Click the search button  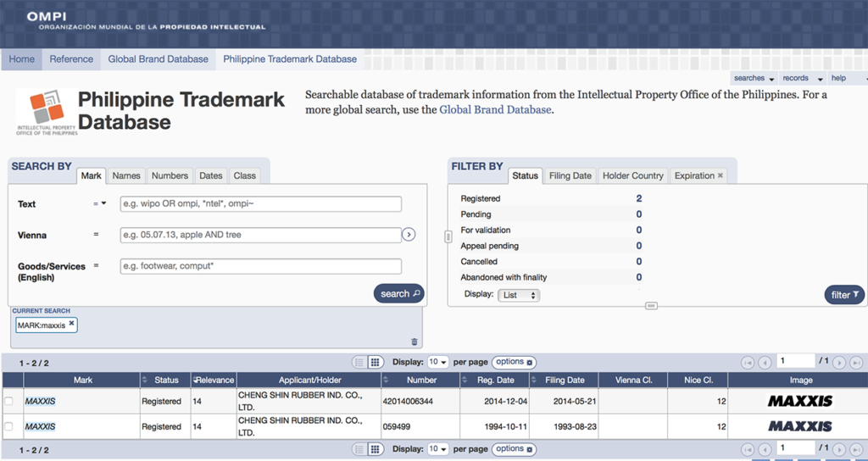tap(398, 294)
